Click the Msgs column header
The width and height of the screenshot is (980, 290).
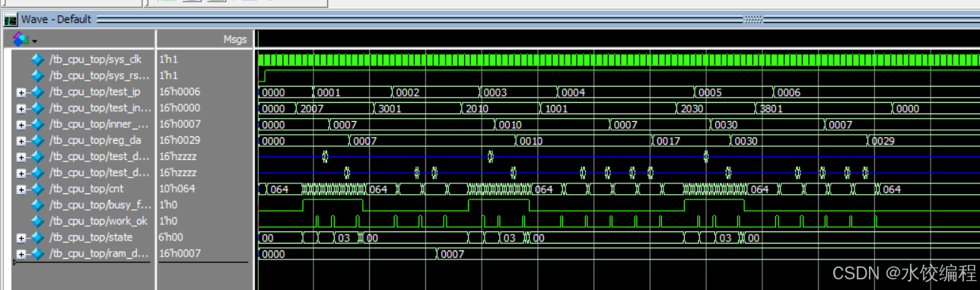(x=234, y=39)
